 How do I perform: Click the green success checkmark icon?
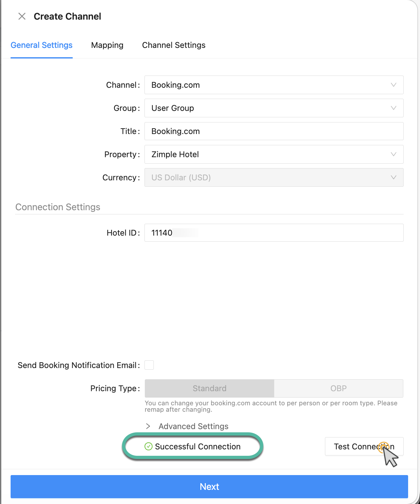[x=148, y=446]
